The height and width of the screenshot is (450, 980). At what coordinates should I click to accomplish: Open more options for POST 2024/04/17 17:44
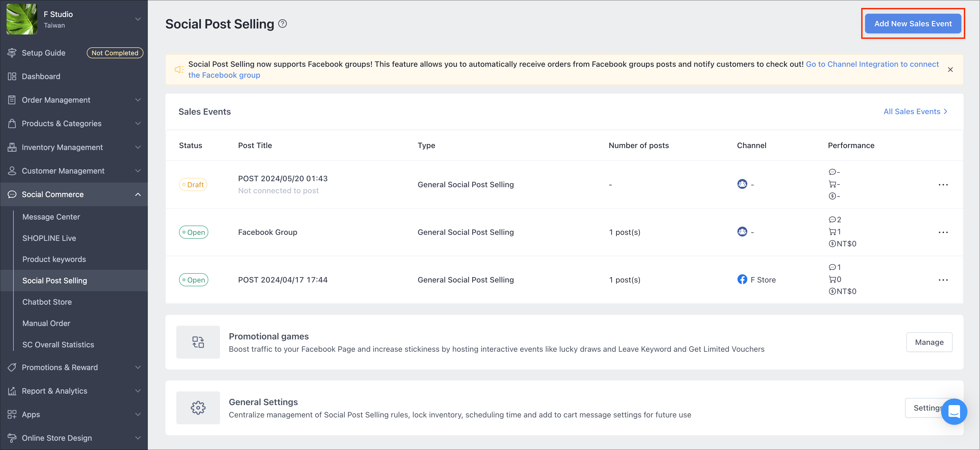pyautogui.click(x=943, y=280)
